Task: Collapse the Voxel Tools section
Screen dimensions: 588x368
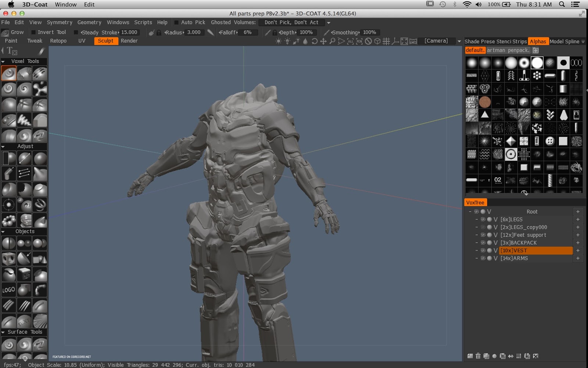Action: pos(3,61)
